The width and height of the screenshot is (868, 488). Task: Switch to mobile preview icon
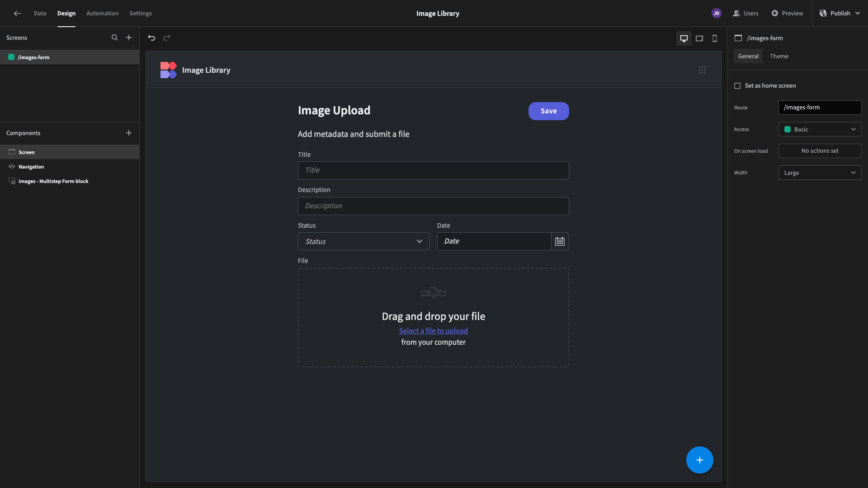[715, 38]
